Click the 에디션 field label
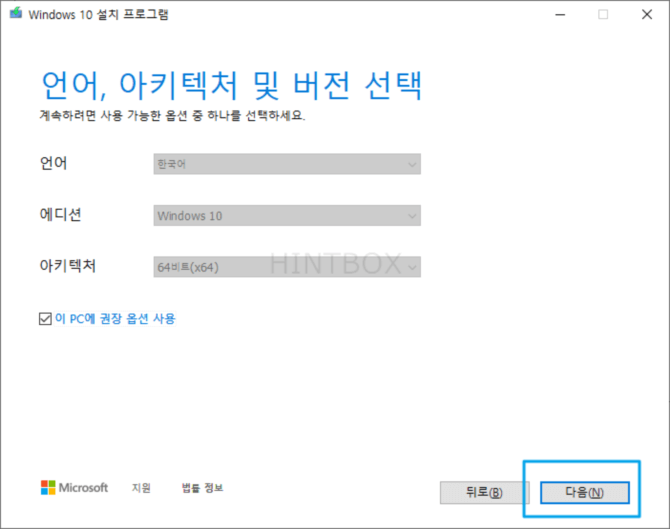670x529 pixels. point(60,214)
